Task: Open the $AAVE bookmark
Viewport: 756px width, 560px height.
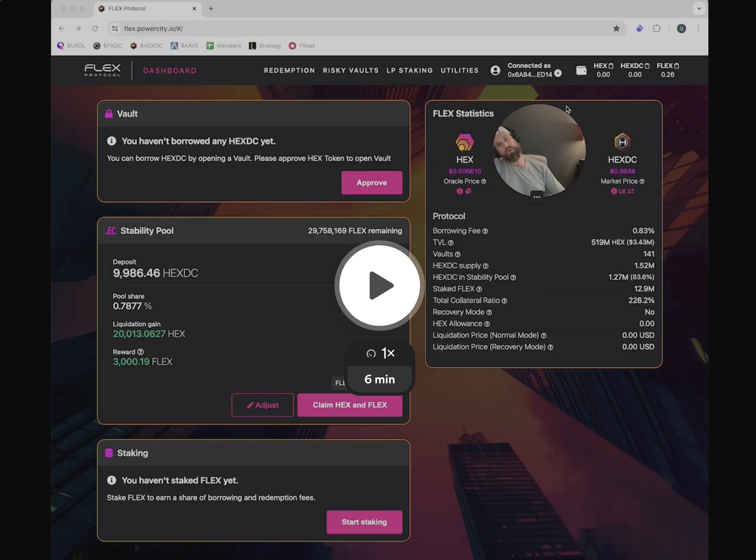Action: [184, 45]
